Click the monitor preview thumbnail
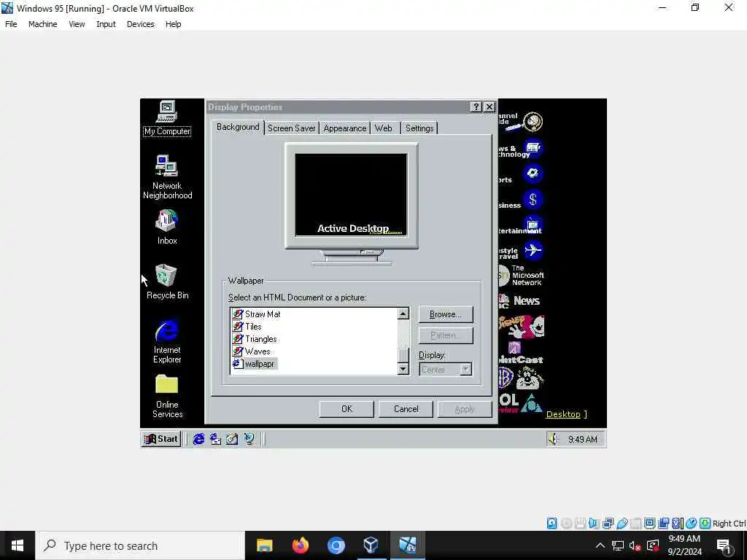This screenshot has width=747, height=560. click(351, 195)
